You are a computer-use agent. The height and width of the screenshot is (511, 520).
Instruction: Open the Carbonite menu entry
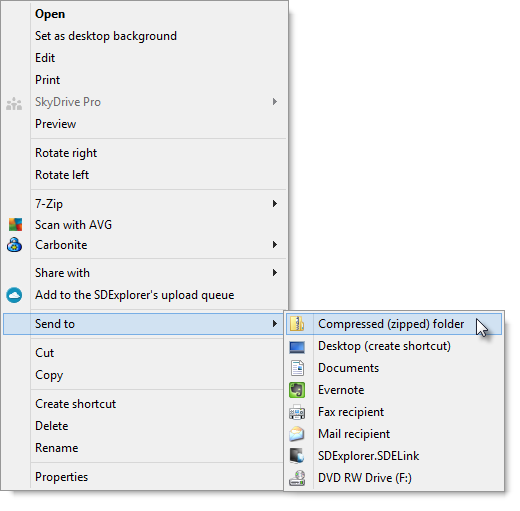coord(144,245)
